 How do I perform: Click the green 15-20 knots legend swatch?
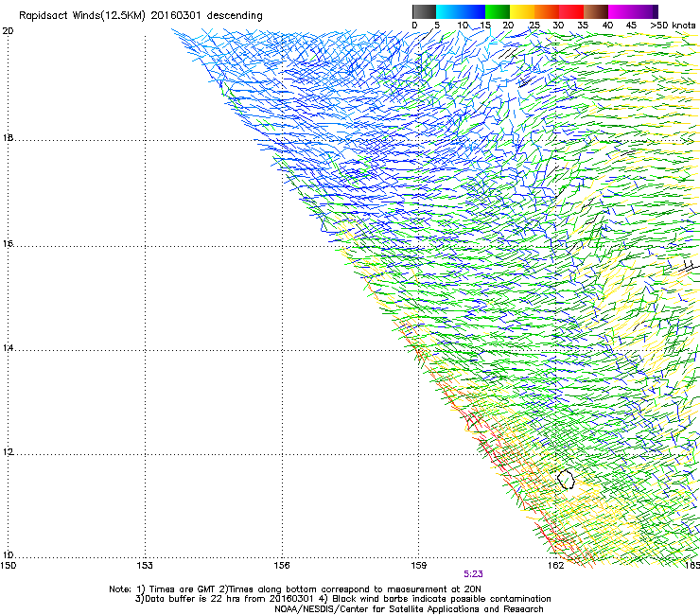tap(498, 11)
